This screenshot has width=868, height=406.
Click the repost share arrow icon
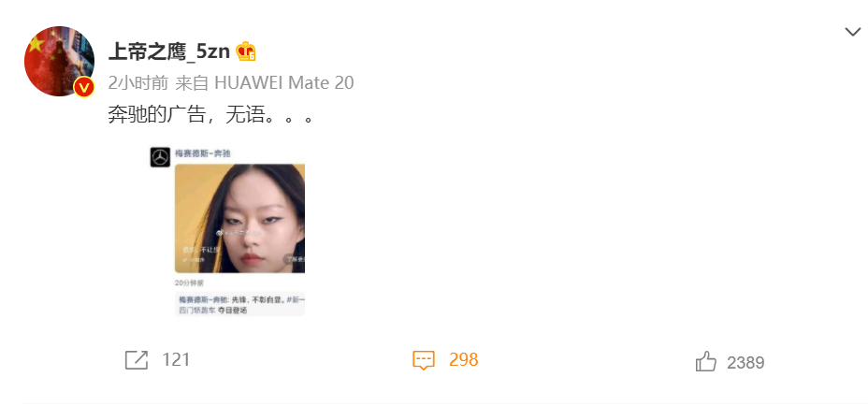(137, 360)
